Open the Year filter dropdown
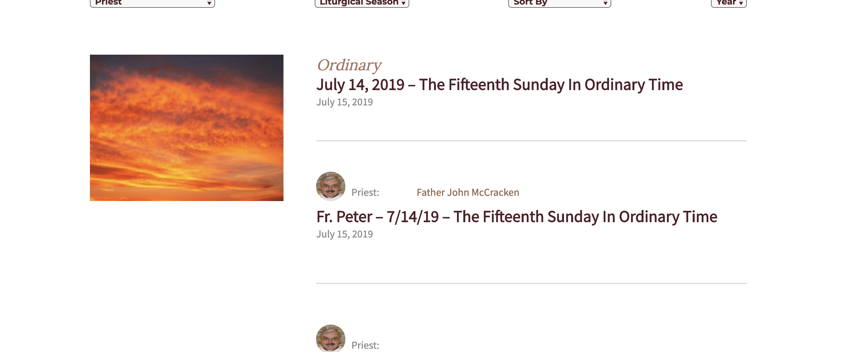 click(x=728, y=3)
